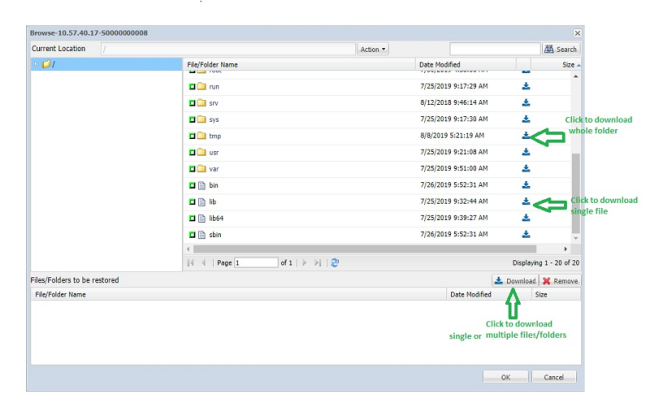Click the root folder icon in the tree

pos(46,64)
